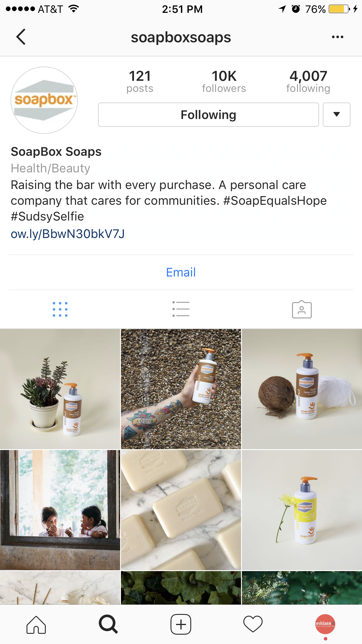Open the soap bars on marble photo
Image resolution: width=362 pixels, height=644 pixels.
(x=181, y=510)
